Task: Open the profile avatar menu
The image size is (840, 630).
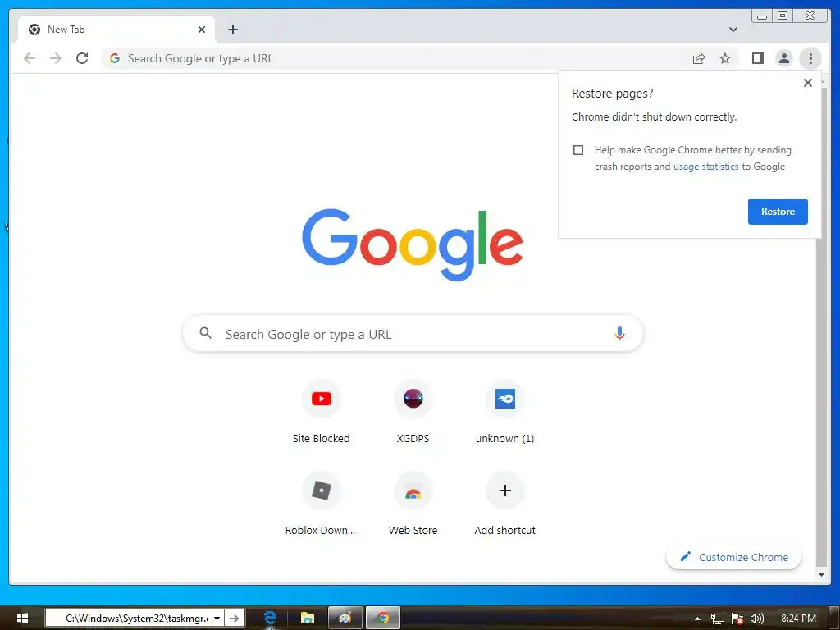Action: [783, 58]
